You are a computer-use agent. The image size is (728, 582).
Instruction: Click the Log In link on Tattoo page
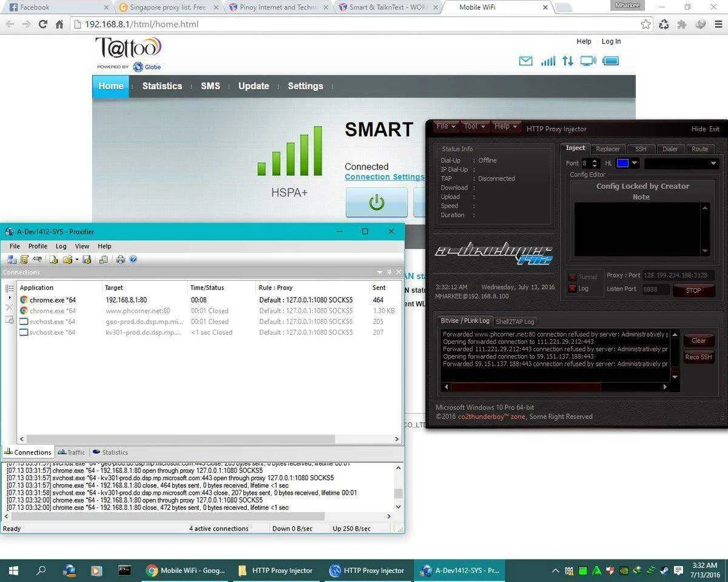point(611,41)
